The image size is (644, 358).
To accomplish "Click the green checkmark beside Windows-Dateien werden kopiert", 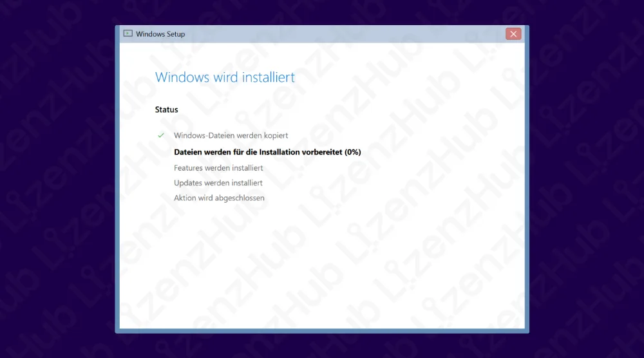I will (x=161, y=135).
